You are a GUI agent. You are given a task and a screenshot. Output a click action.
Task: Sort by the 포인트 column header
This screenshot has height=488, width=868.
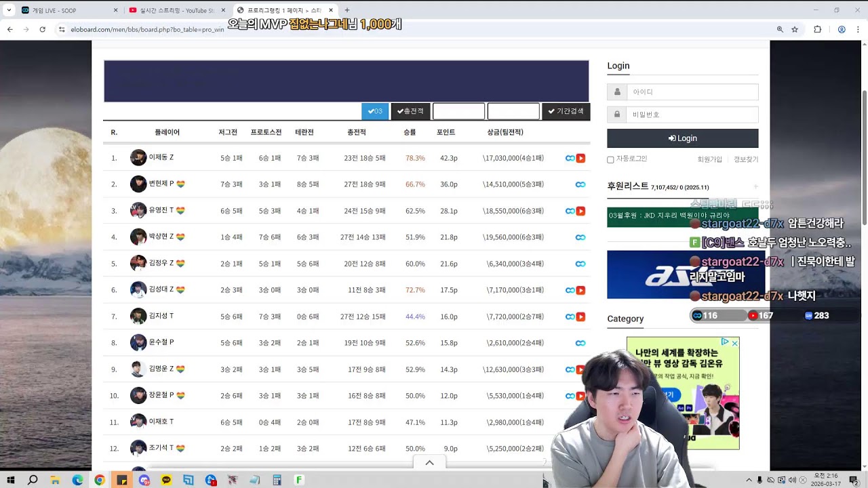pos(446,132)
